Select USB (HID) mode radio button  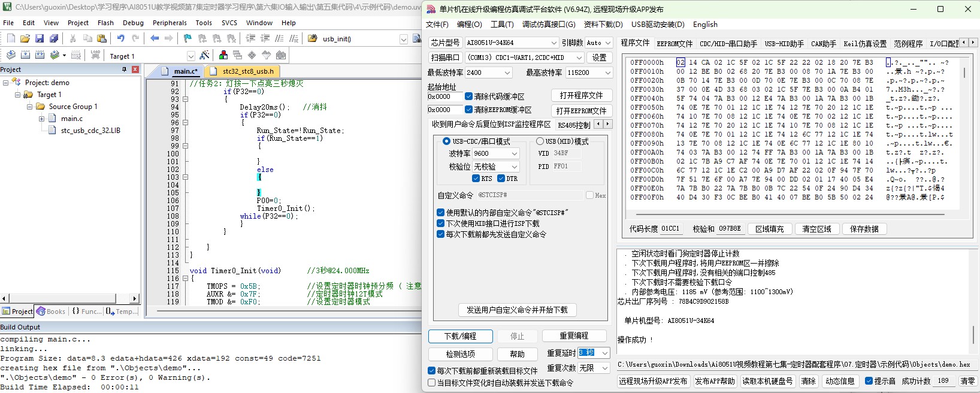[x=540, y=141]
